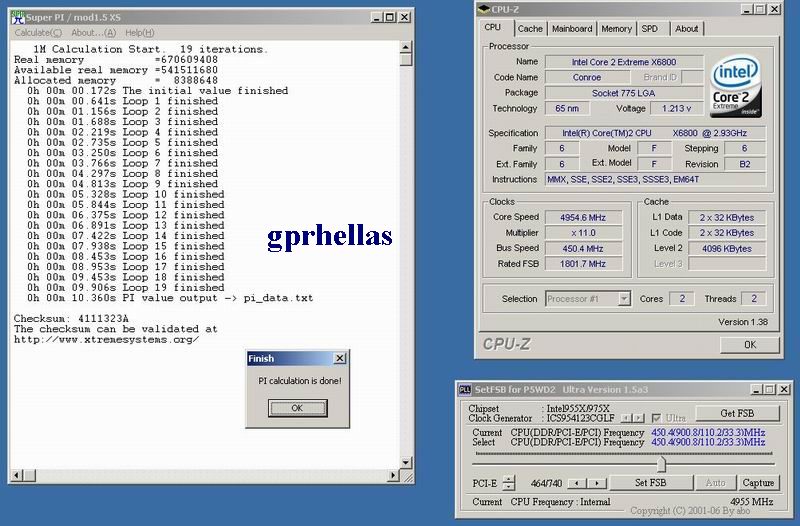This screenshot has width=800, height=526.
Task: Click right arrow beside clock generator field
Action: click(639, 418)
